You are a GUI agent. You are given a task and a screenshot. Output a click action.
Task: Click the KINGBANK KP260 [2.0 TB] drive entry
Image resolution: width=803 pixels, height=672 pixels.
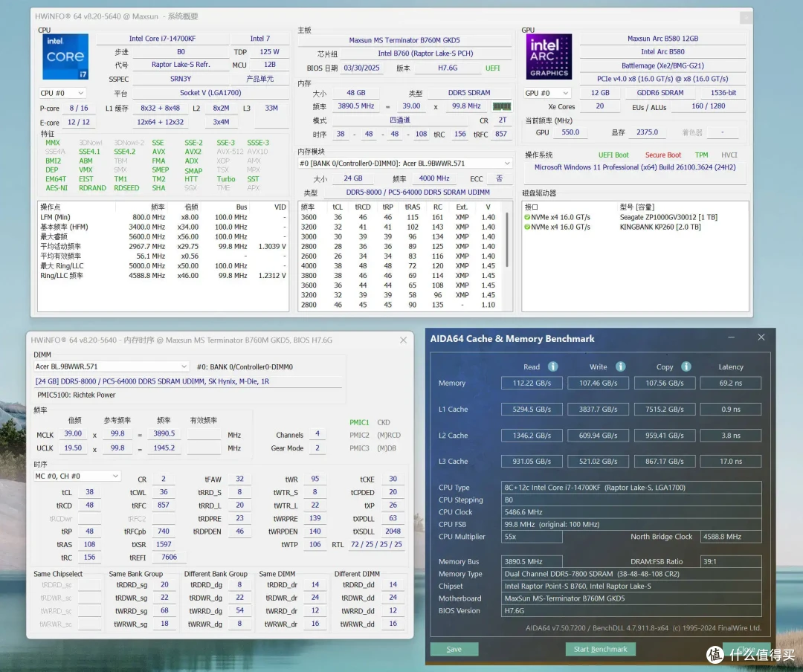point(660,227)
